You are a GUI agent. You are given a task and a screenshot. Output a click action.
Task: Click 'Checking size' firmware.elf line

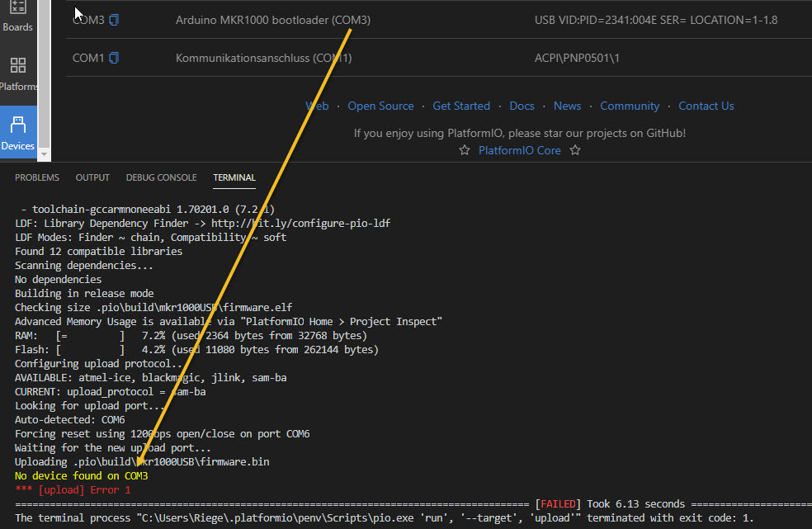coord(153,307)
